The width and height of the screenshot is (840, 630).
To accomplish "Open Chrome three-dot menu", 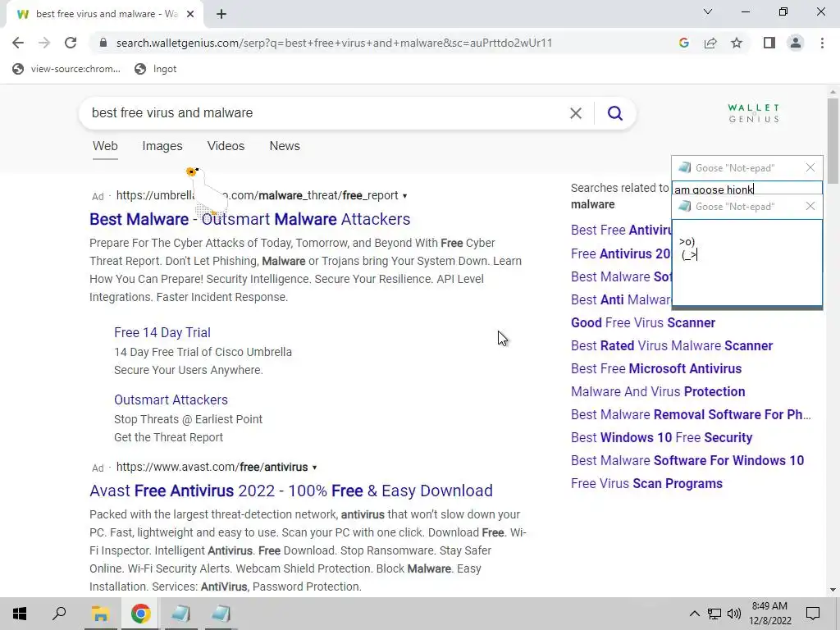I will (x=822, y=43).
